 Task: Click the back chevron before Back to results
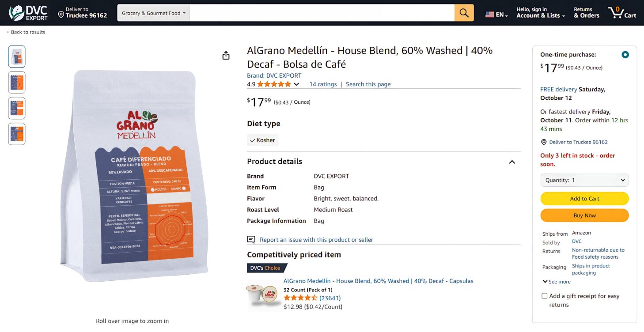tap(7, 32)
